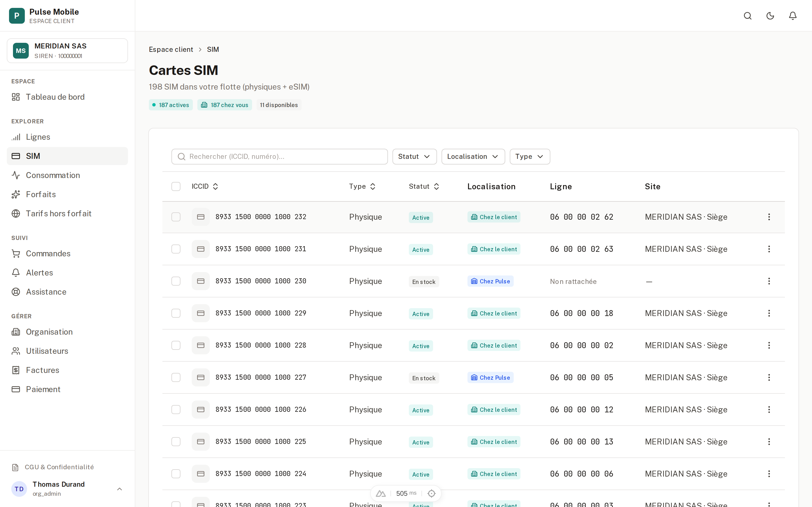Tick the checkbox for SIM ending 227
This screenshot has width=812, height=507.
[x=176, y=377]
